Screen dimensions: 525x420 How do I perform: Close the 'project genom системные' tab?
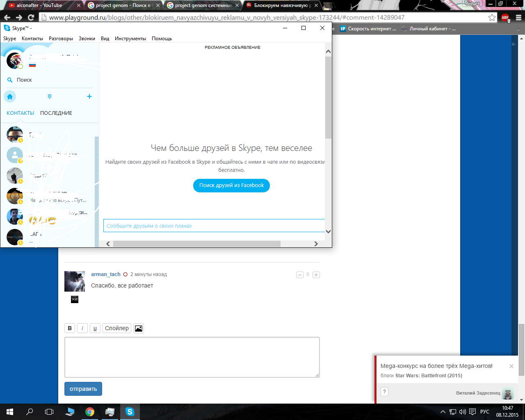(x=237, y=5)
